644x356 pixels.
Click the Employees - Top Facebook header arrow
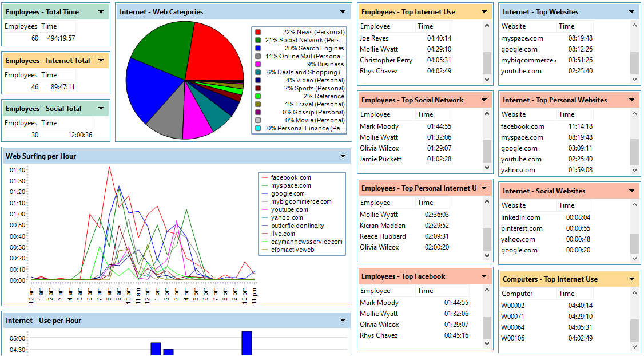[x=484, y=276]
